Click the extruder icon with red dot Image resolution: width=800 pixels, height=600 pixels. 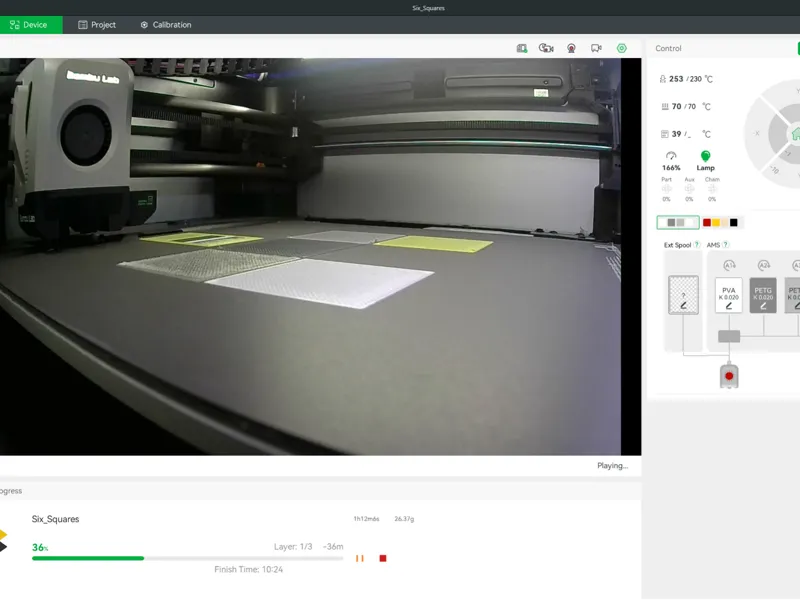tap(729, 376)
